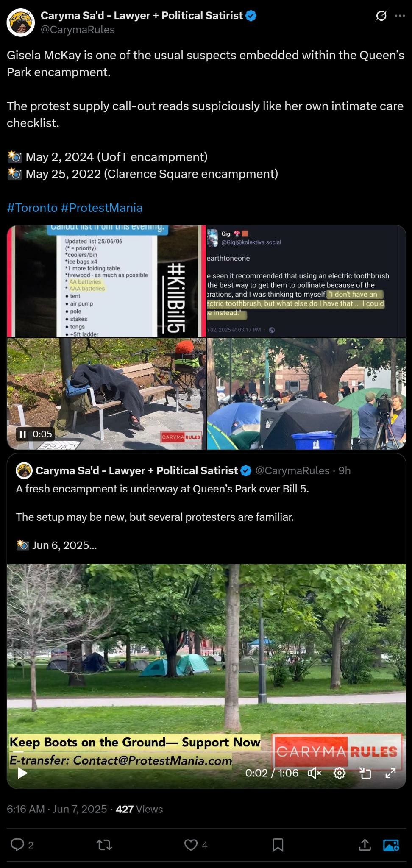View the Gigi toothbrush post screenshot
412x868 pixels.
coord(306,281)
